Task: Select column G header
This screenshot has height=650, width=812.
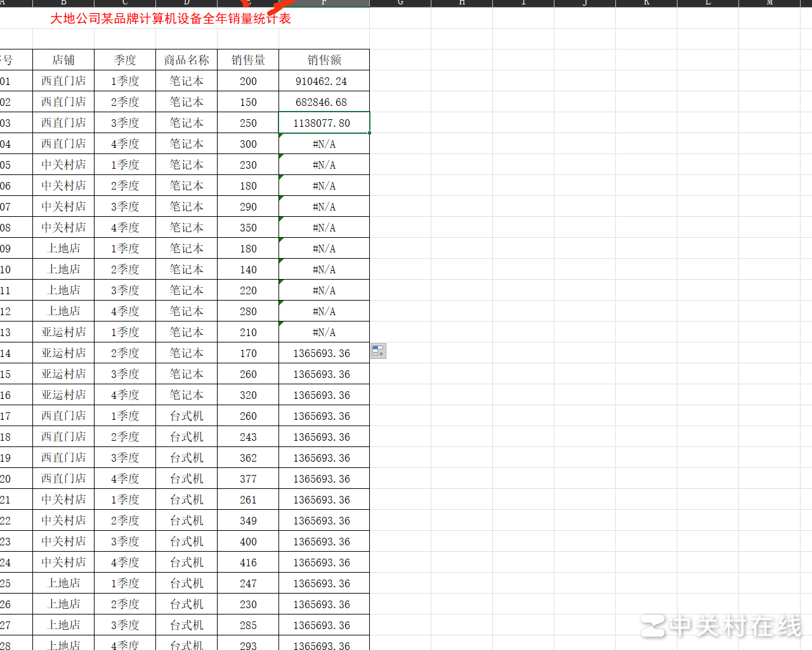Action: [400, 3]
